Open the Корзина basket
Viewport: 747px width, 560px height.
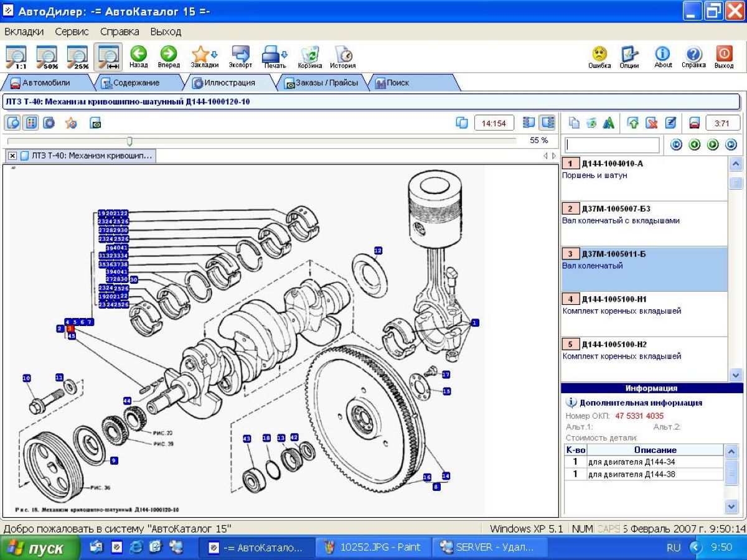309,56
